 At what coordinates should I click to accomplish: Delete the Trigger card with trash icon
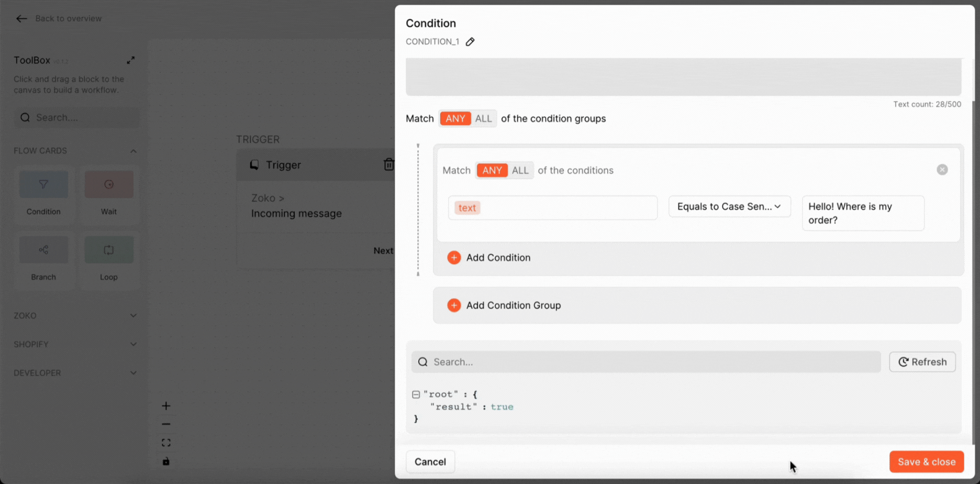point(388,164)
